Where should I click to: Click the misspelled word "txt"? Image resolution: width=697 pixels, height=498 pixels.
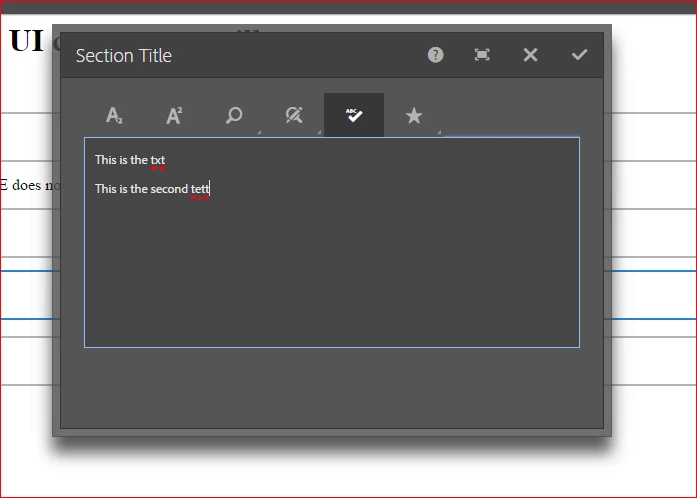point(158,161)
